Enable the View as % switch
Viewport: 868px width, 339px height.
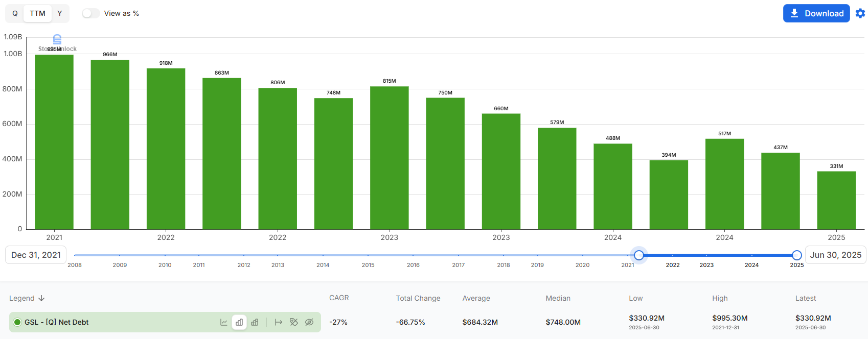click(x=90, y=13)
